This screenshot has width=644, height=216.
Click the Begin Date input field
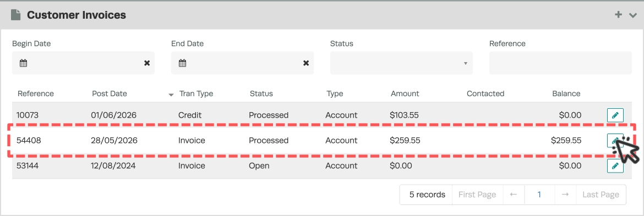83,63
